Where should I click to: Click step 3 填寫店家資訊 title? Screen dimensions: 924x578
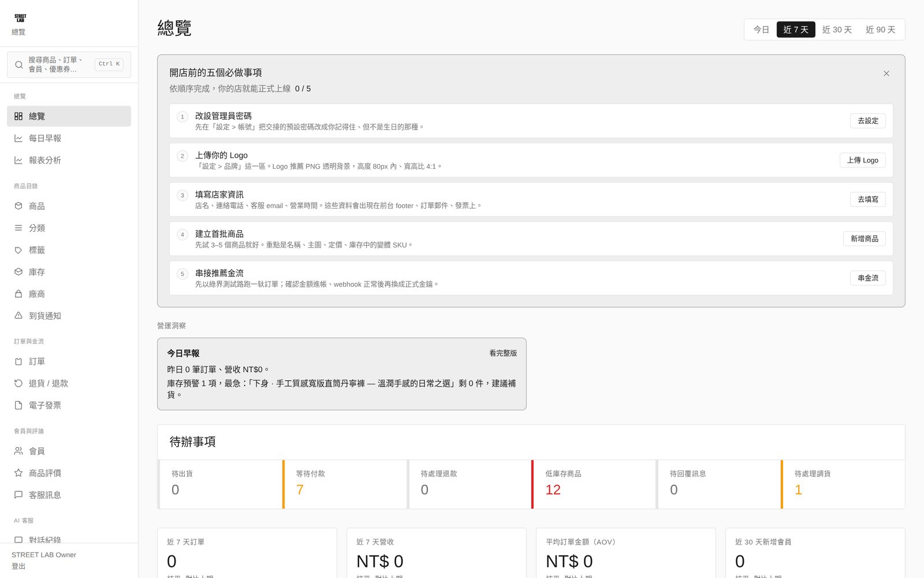coord(219,195)
